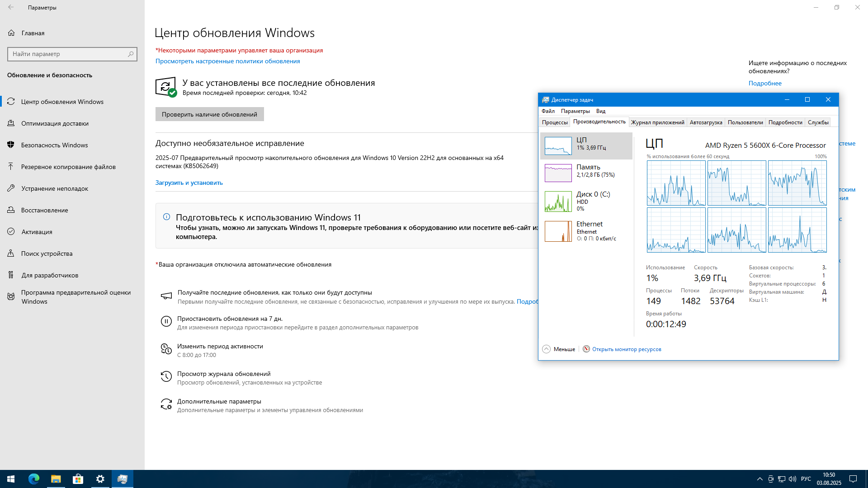Image resolution: width=868 pixels, height=488 pixels.
Task: Switch to Settings app on taskbar
Action: coord(100,479)
